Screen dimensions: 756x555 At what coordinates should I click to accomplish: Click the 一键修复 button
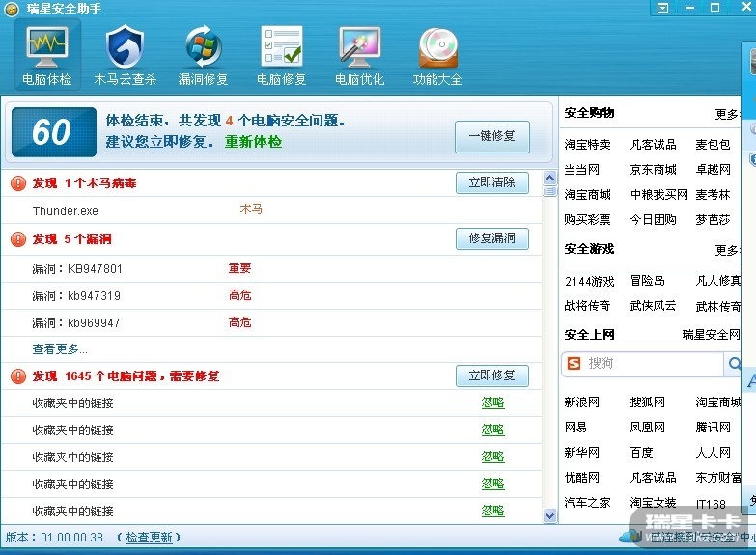click(492, 136)
